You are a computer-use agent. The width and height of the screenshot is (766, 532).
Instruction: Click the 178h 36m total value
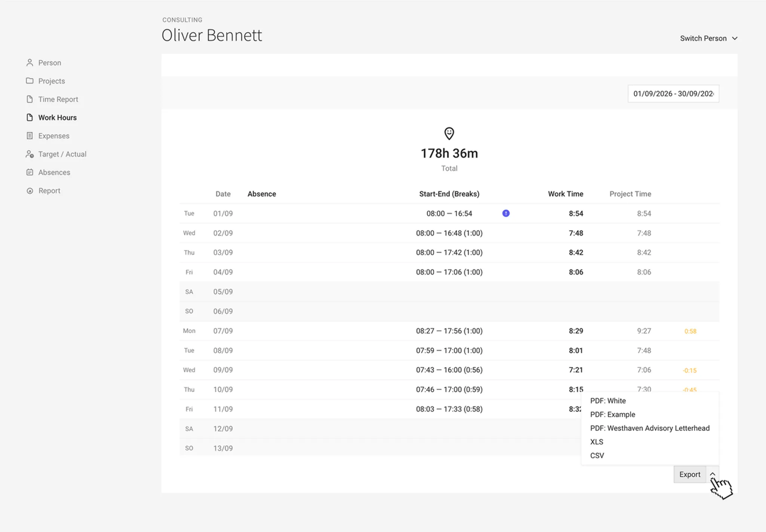click(449, 153)
